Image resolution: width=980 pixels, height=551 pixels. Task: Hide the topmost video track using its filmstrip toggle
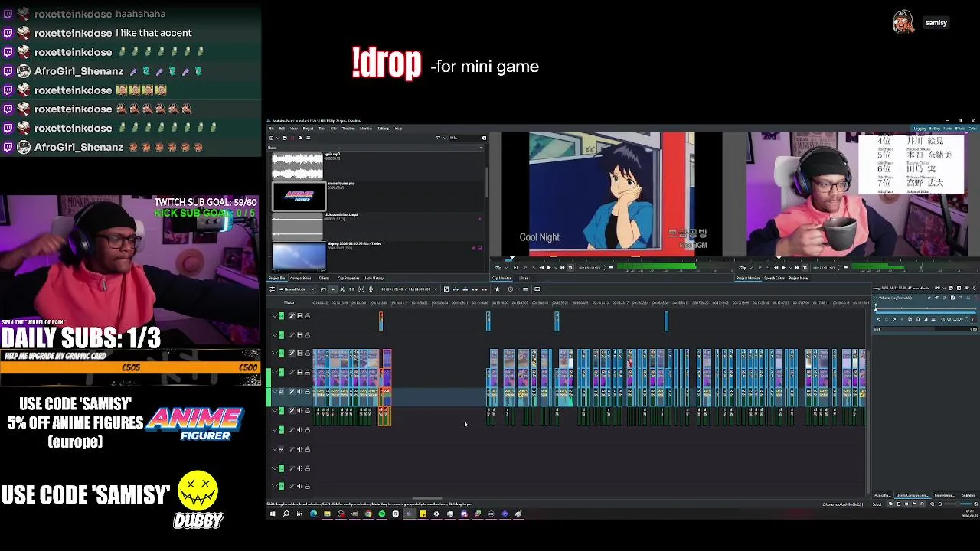[x=299, y=315]
